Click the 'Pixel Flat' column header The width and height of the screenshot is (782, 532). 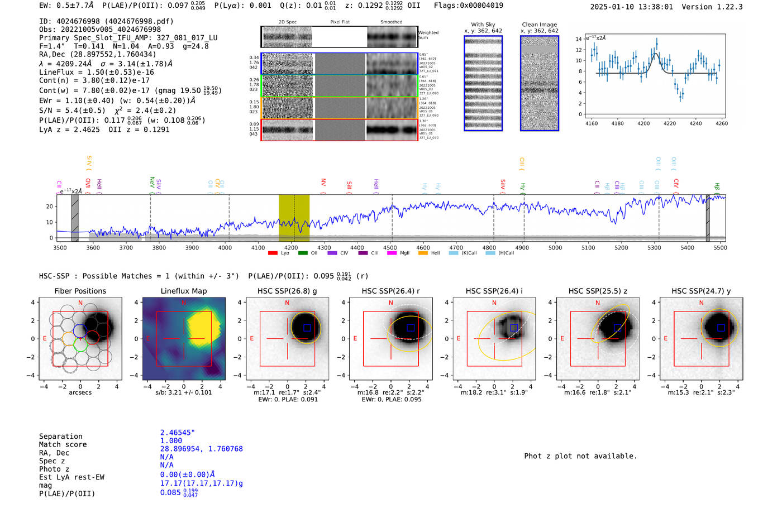(x=340, y=22)
